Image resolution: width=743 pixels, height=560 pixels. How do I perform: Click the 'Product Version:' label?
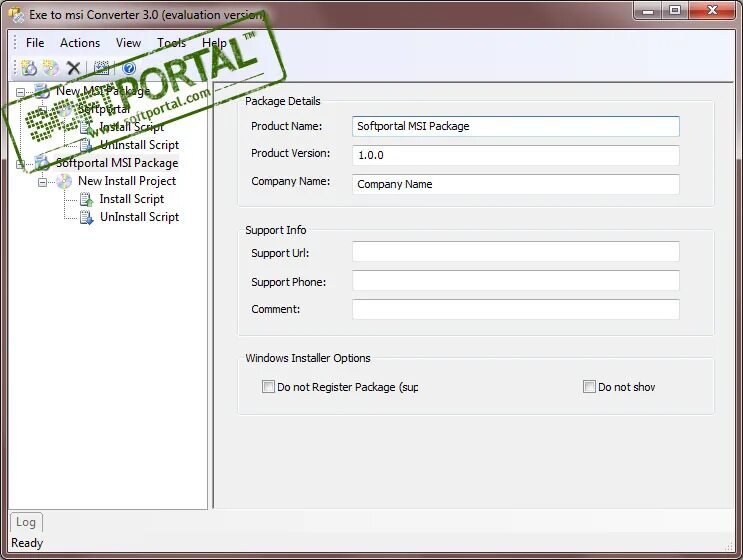pyautogui.click(x=291, y=153)
